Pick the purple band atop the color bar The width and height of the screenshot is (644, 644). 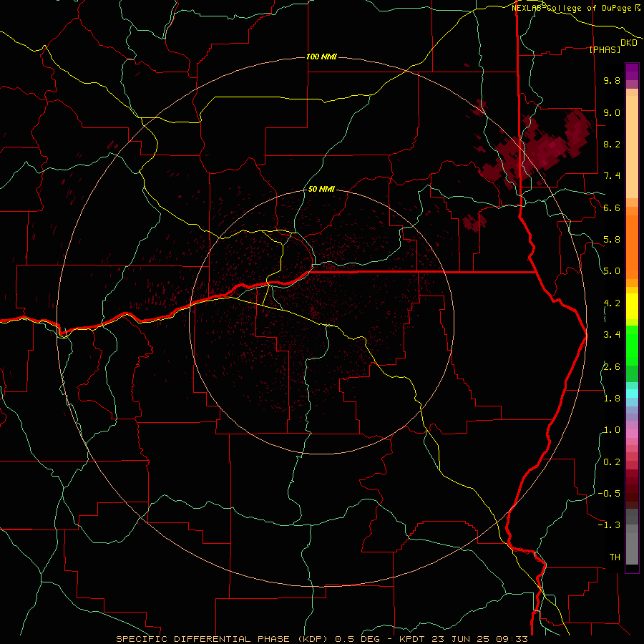632,72
